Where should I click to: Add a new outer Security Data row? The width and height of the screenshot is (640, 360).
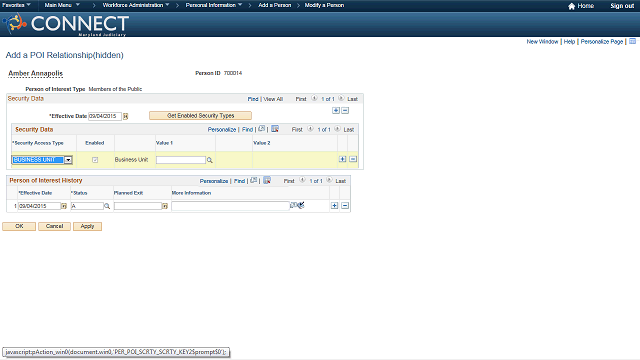coord(336,111)
